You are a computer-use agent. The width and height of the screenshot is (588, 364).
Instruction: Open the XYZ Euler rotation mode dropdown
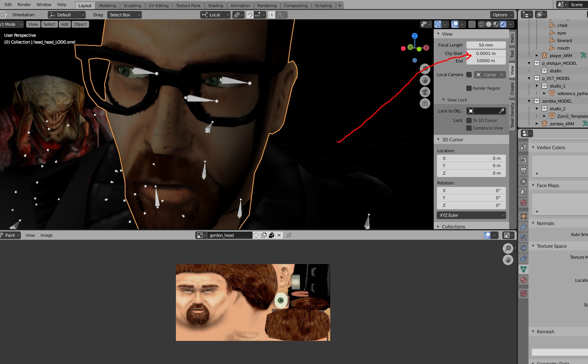[472, 215]
